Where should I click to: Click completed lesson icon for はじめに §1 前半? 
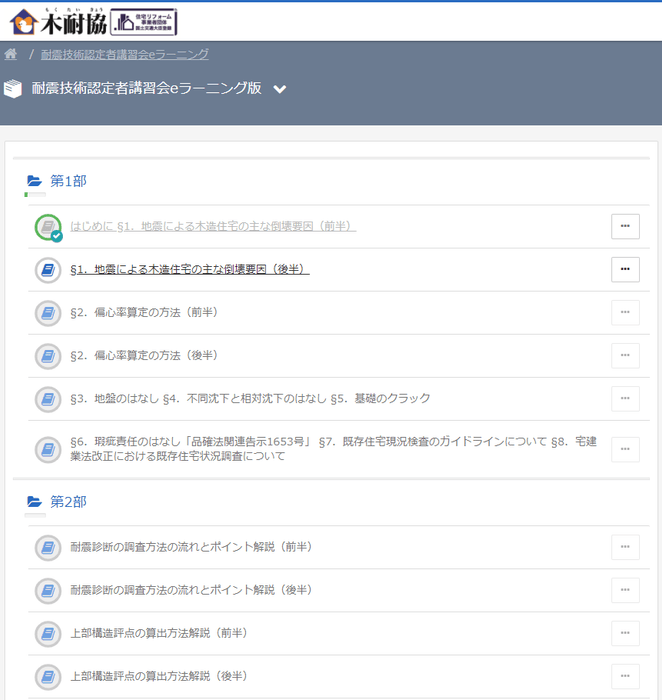[x=47, y=227]
